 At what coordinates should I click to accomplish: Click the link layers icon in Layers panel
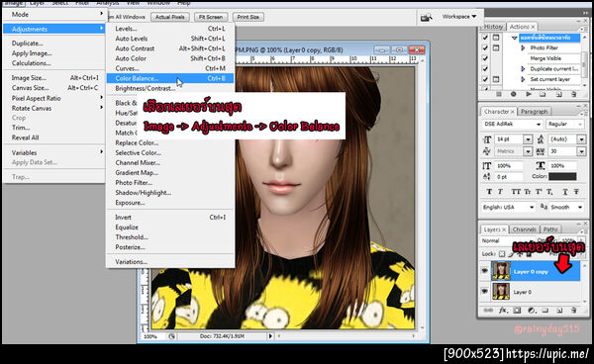click(x=488, y=311)
